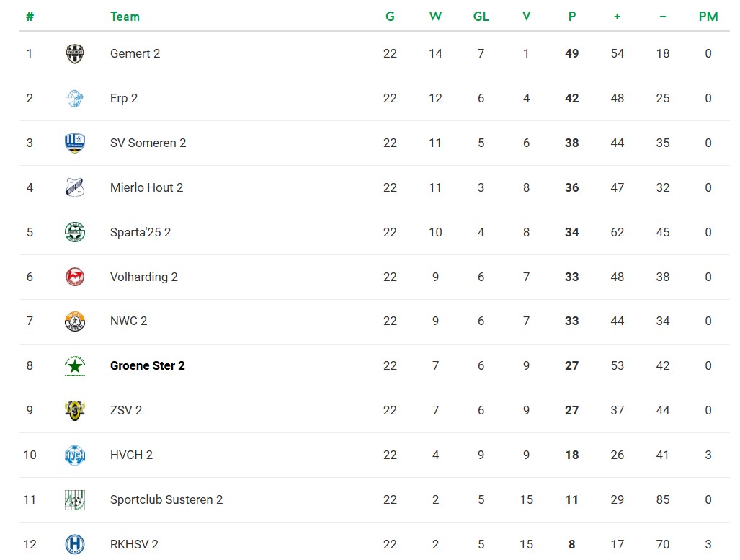Click the Erp 2 club crest
740x560 pixels.
coord(74,98)
